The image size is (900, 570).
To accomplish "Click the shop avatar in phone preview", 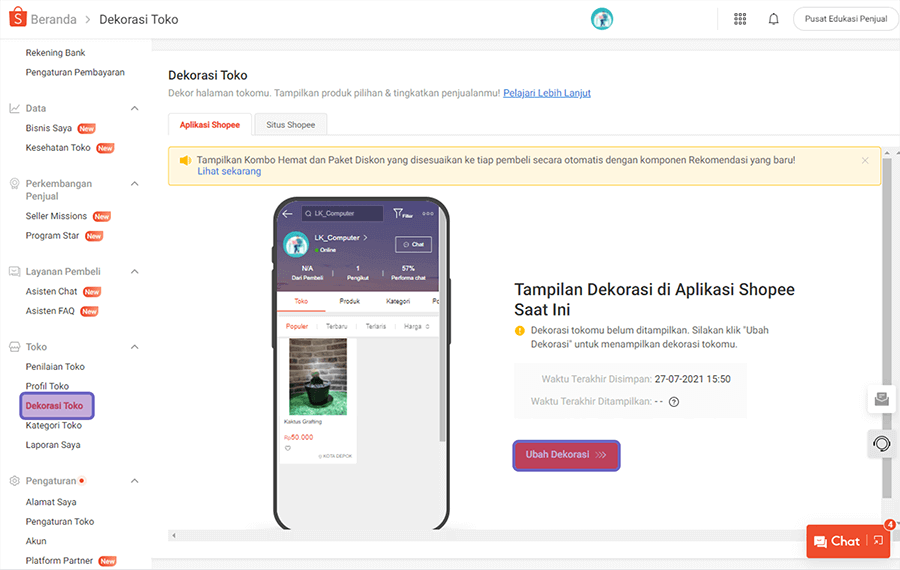I will tap(296, 244).
